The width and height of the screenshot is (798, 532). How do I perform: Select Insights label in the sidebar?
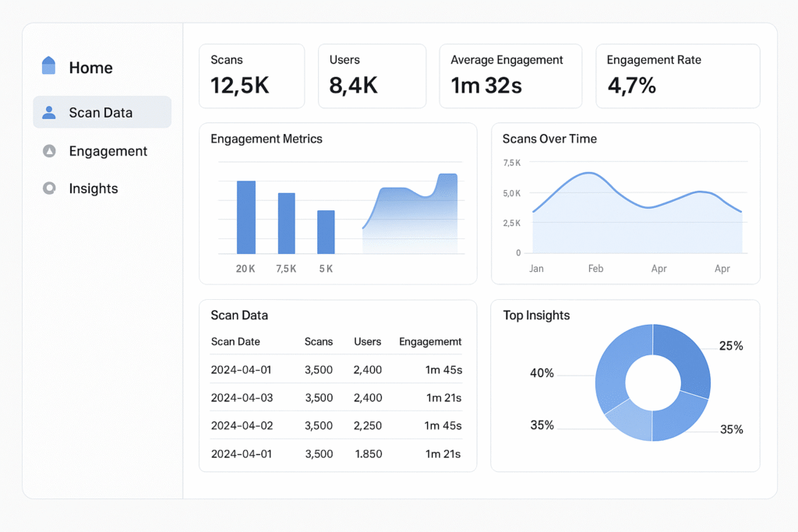(94, 188)
